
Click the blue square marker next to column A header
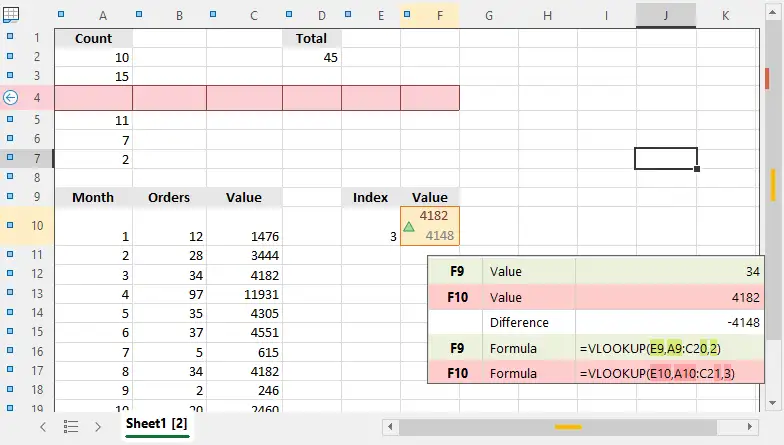(x=61, y=14)
